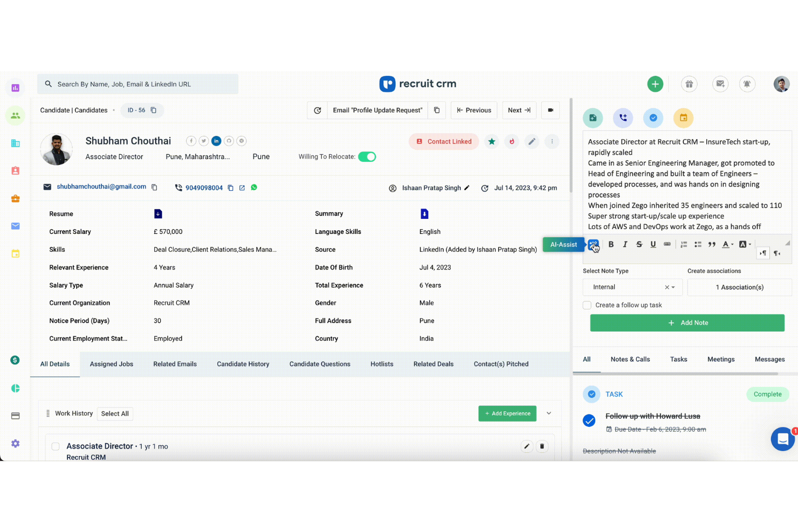Open the Select Note Type dropdown
798x532 pixels.
(x=632, y=287)
